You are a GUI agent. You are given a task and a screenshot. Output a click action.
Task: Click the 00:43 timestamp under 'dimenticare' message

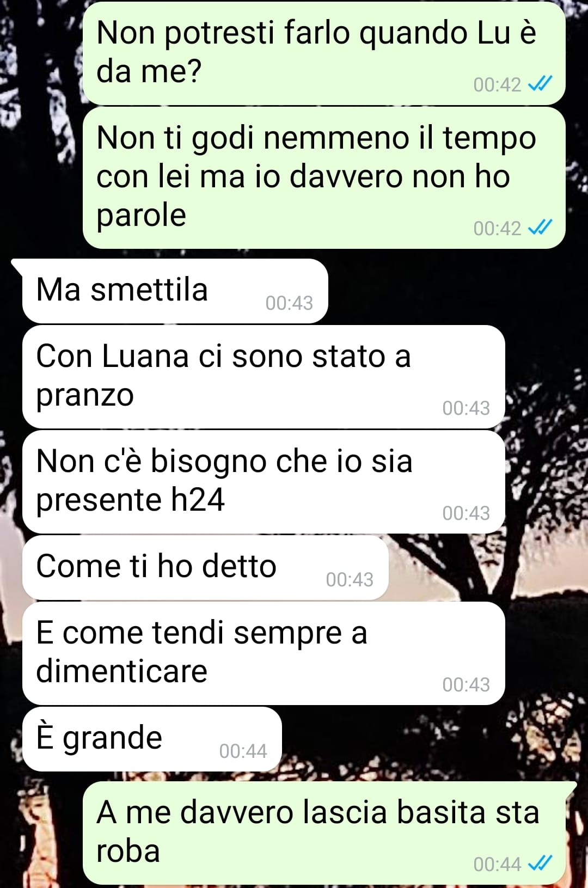click(466, 685)
